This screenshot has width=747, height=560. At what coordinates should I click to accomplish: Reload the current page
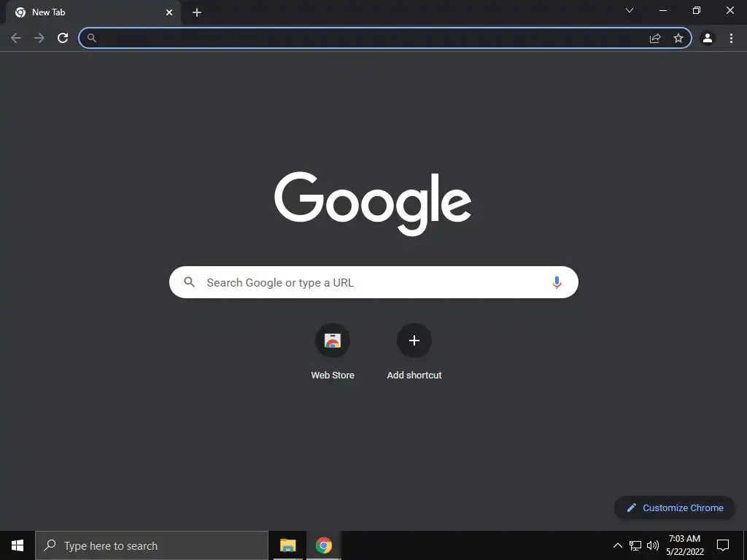(x=63, y=38)
